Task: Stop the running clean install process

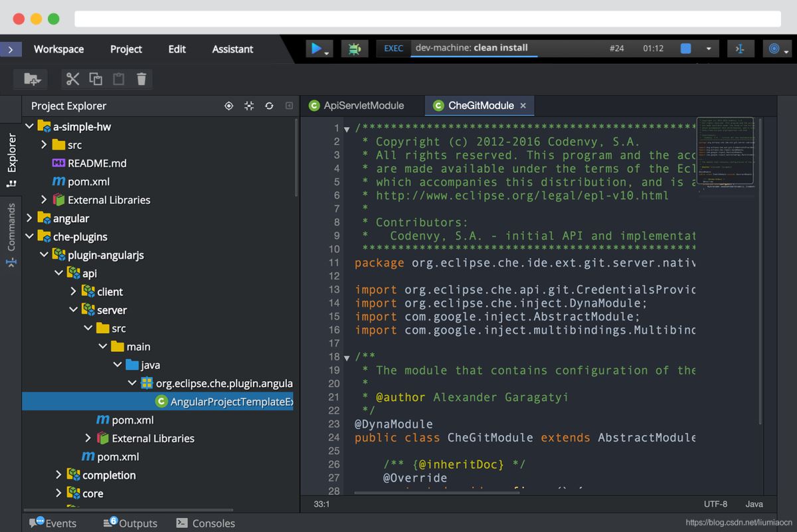Action: 686,48
